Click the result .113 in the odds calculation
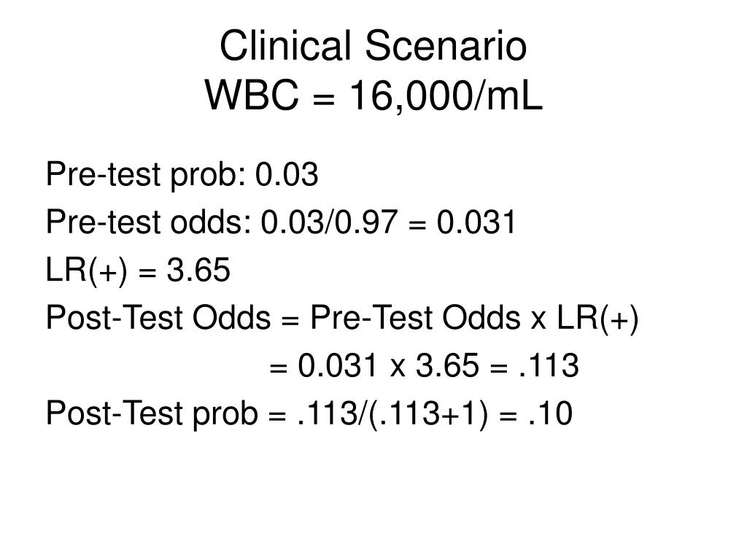Screen dimensions: 747x560 coord(549,366)
